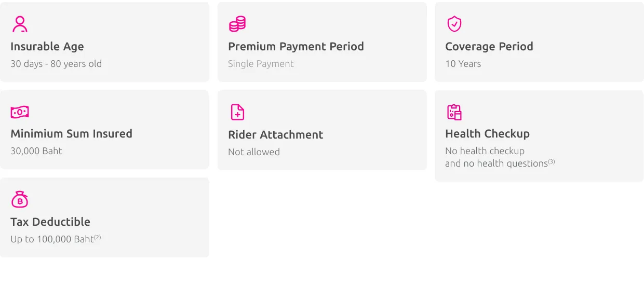Click the footnote (3) after health questions
The image size is (644, 301).
point(552,161)
